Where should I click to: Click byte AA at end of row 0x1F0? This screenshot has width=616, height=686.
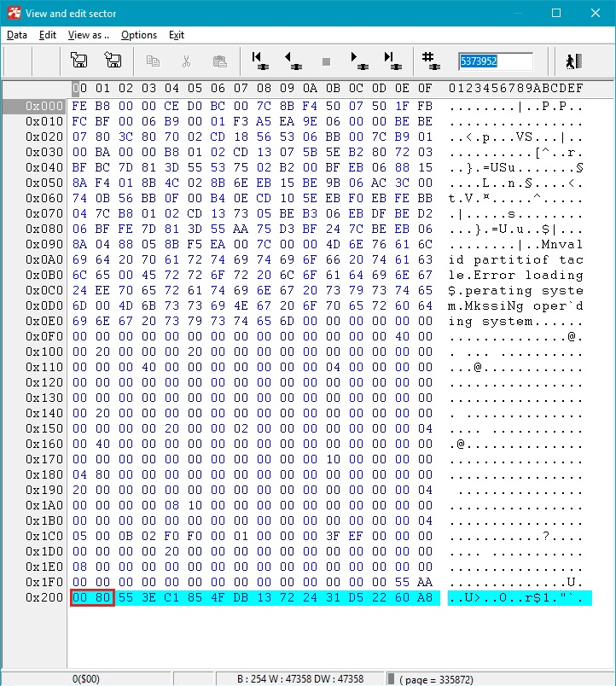pyautogui.click(x=425, y=582)
